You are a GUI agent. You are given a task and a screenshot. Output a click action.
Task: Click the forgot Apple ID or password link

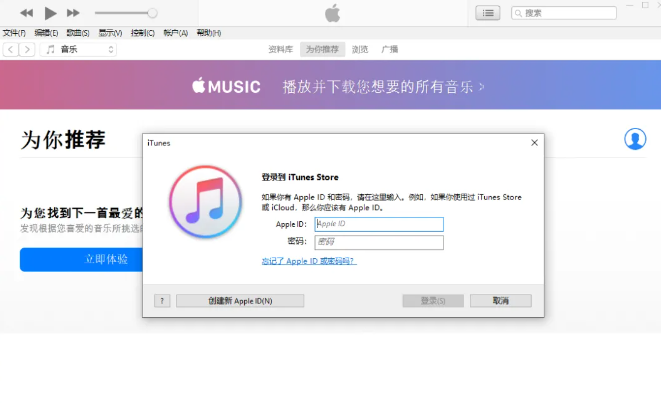point(309,261)
